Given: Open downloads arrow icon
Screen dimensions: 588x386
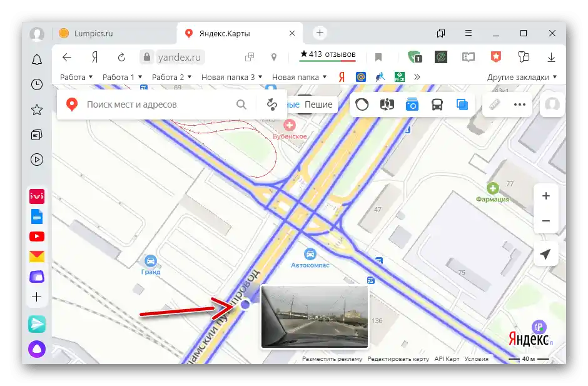Looking at the screenshot, I should 551,58.
